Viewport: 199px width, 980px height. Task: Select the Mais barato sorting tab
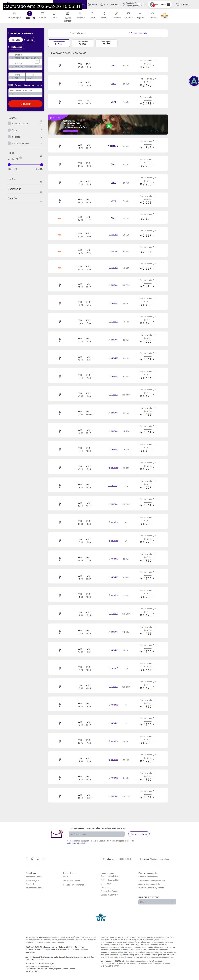(x=83, y=43)
